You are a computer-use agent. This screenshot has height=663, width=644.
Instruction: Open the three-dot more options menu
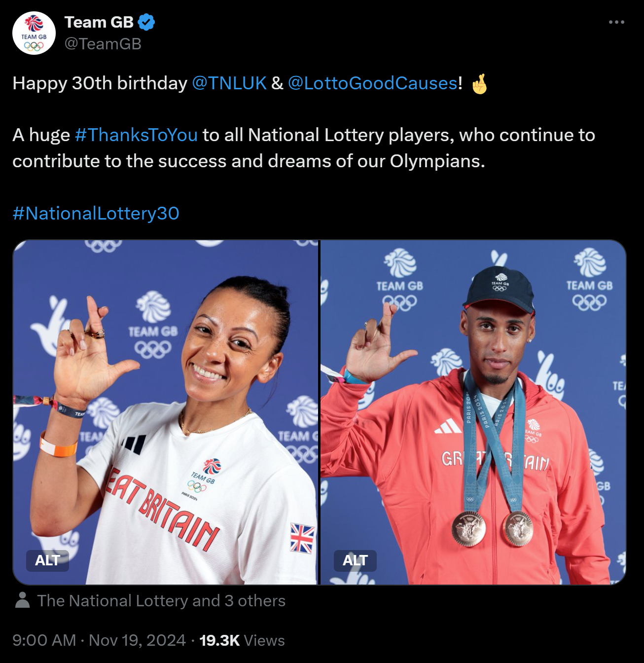click(x=616, y=22)
